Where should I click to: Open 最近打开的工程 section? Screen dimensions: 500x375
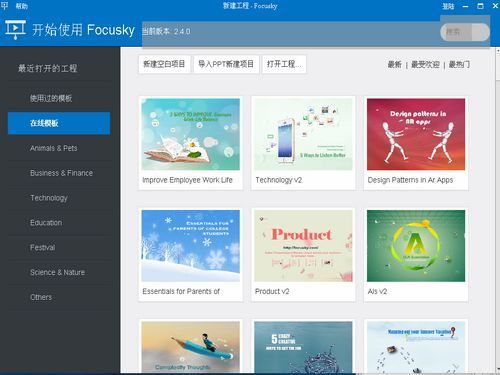[x=47, y=68]
